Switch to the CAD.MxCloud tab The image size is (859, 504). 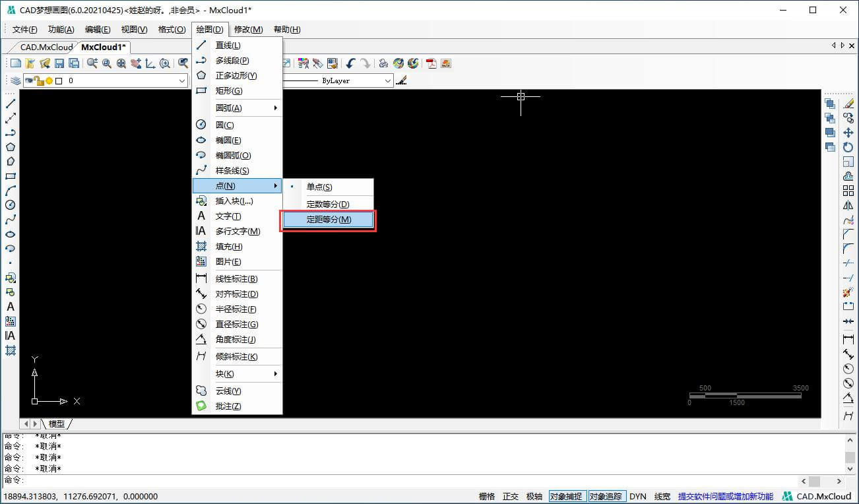click(46, 47)
